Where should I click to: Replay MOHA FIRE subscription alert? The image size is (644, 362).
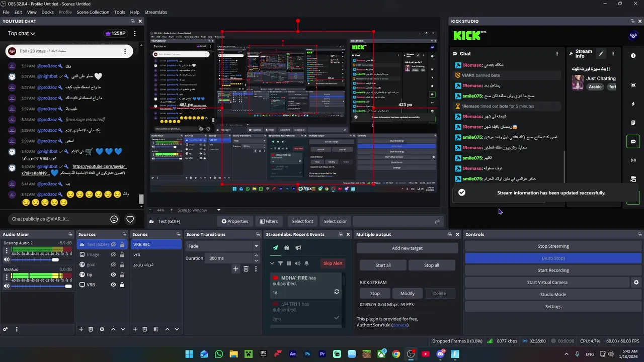point(337,292)
